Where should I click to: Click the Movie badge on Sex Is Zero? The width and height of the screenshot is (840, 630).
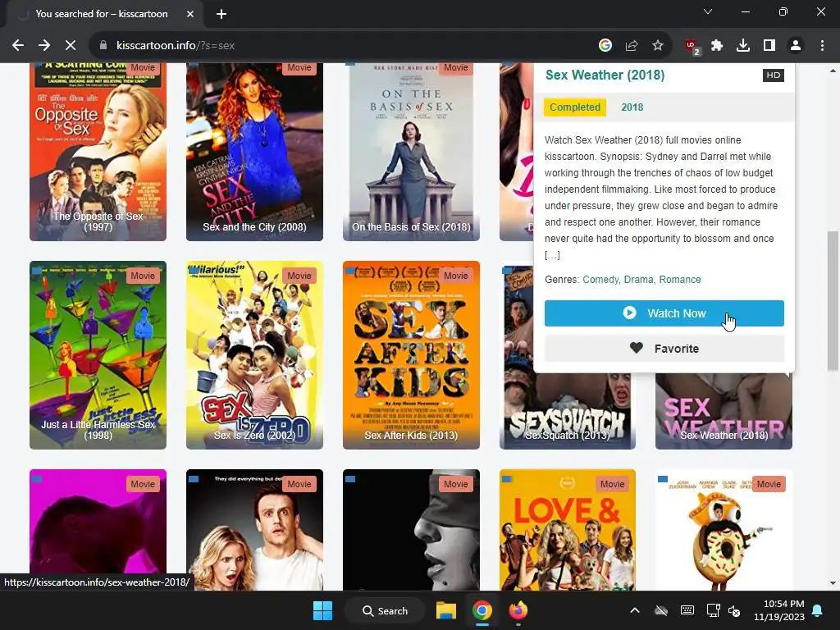tap(299, 276)
